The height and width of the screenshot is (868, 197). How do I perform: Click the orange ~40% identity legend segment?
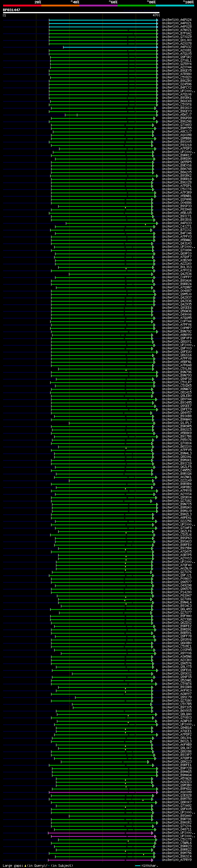point(60,6)
